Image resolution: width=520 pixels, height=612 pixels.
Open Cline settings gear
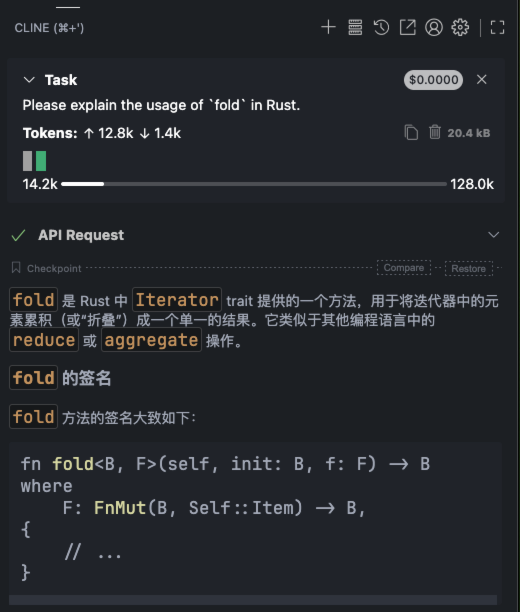point(460,27)
